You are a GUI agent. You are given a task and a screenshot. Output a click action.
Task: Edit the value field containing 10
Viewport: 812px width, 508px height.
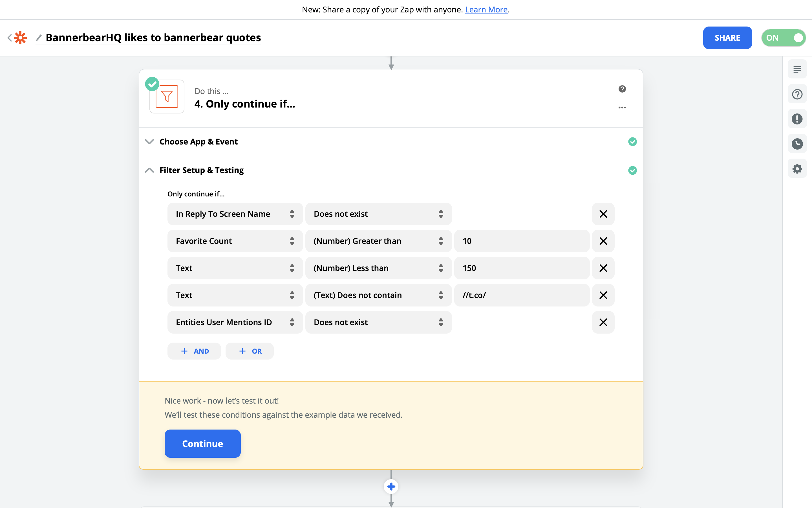(522, 241)
